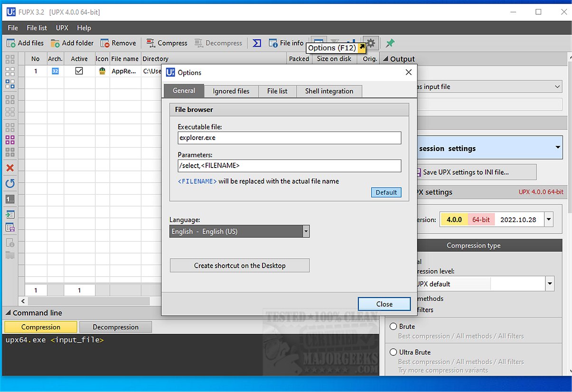Collapse the Command line section triangle

point(8,313)
